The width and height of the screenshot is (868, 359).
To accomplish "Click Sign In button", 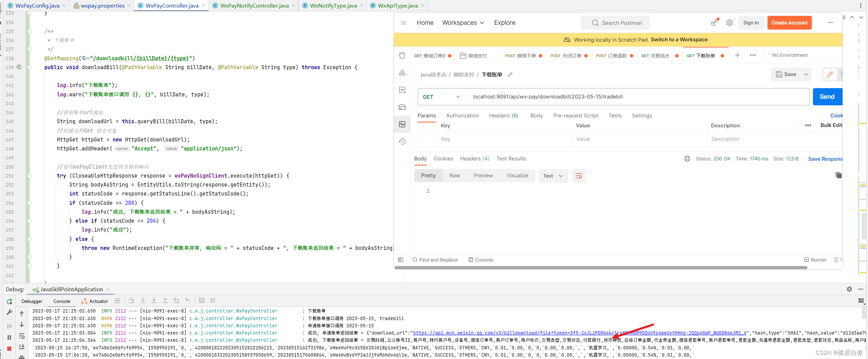I will (751, 23).
